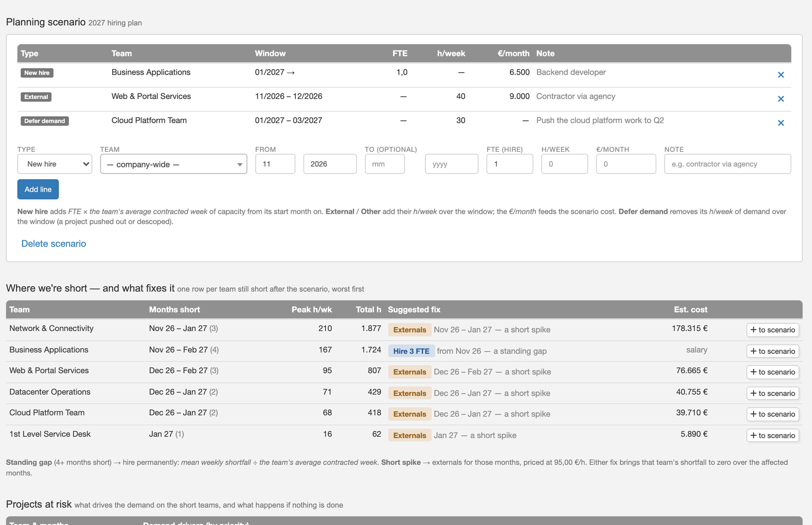Viewport: 812px width, 525px height.
Task: Edit the From month field showing 11
Action: (275, 164)
